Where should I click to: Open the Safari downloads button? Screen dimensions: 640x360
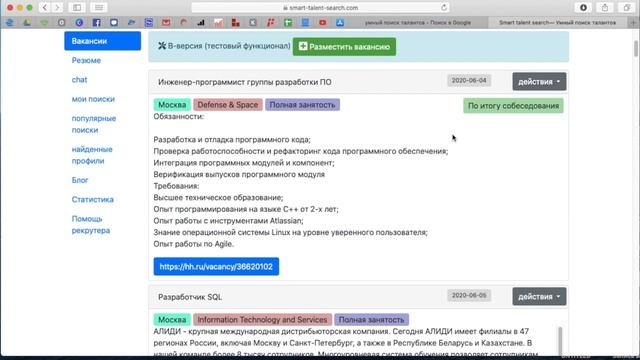[583, 7]
